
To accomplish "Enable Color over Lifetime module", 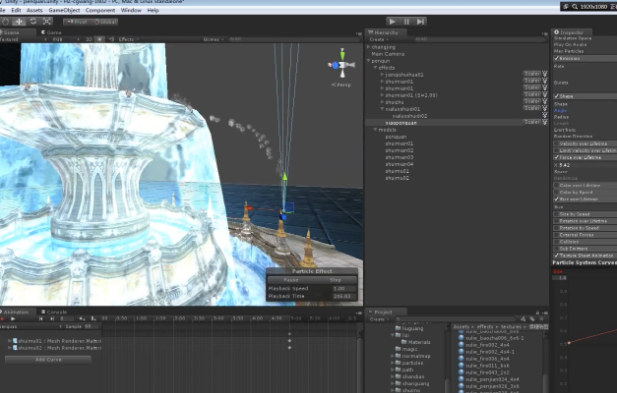I will pyautogui.click(x=556, y=185).
